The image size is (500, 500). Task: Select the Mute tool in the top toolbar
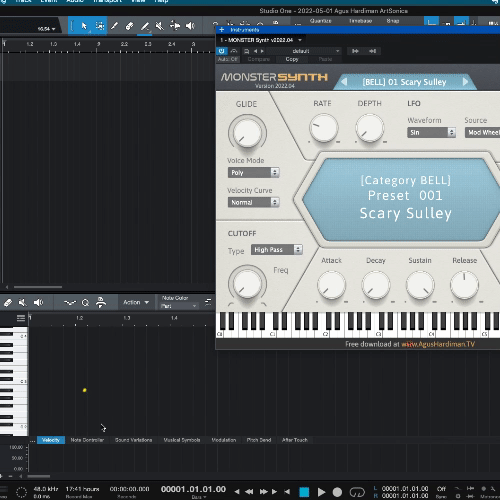[160, 26]
